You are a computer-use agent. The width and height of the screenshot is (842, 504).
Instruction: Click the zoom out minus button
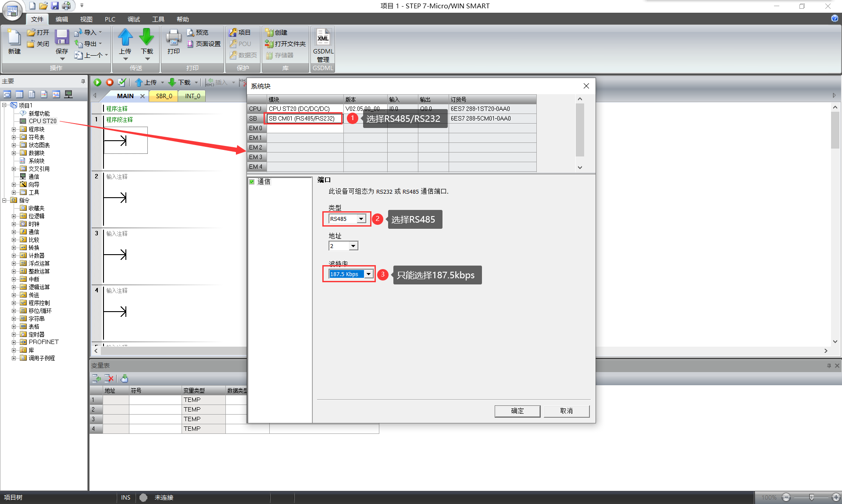[x=786, y=497]
